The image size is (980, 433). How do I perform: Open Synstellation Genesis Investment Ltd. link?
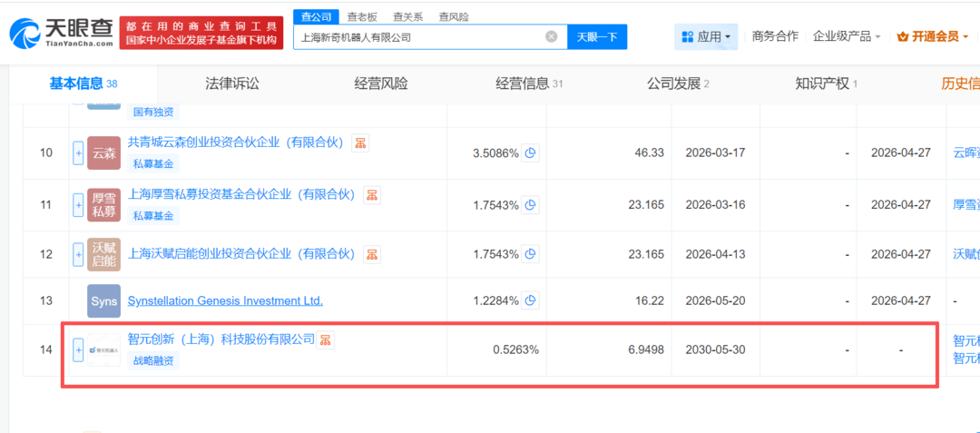[225, 300]
